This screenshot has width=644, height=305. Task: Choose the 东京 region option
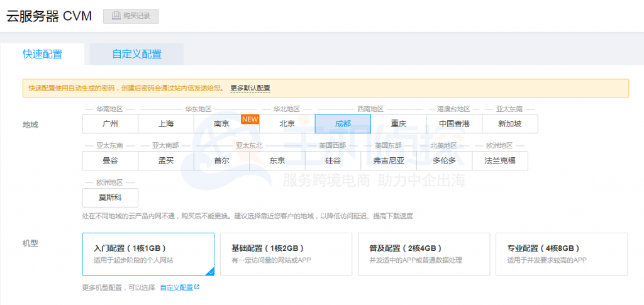pyautogui.click(x=277, y=160)
